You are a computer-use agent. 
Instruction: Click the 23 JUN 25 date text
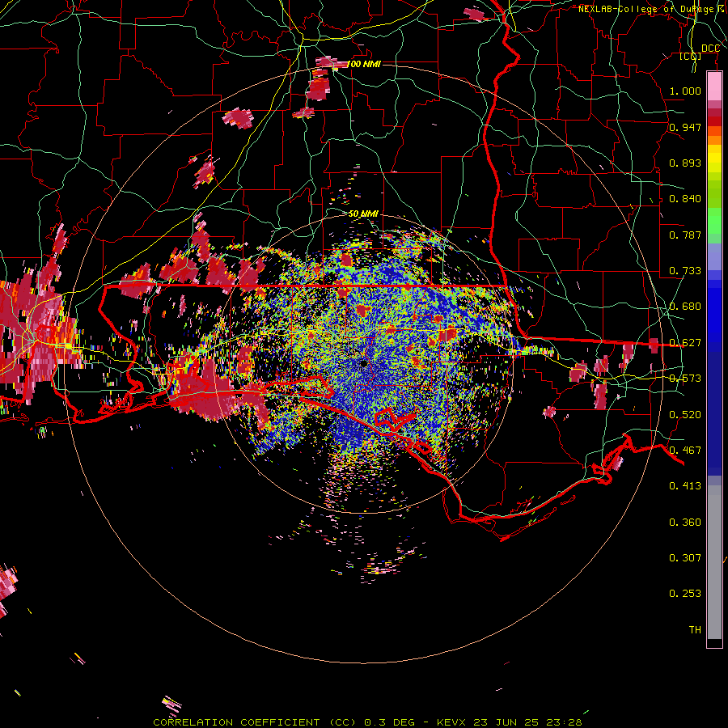click(506, 722)
